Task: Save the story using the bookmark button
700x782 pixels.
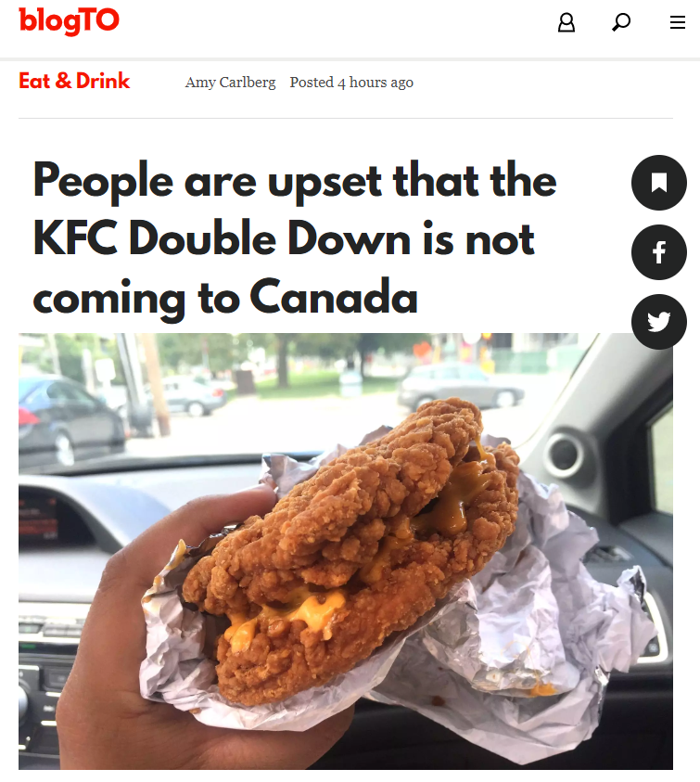Action: (658, 183)
